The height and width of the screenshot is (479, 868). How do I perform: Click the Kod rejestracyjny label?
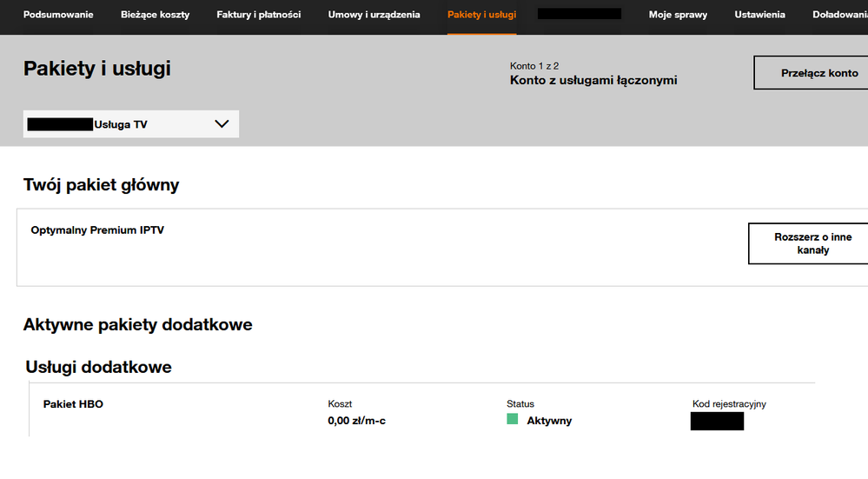coord(729,404)
